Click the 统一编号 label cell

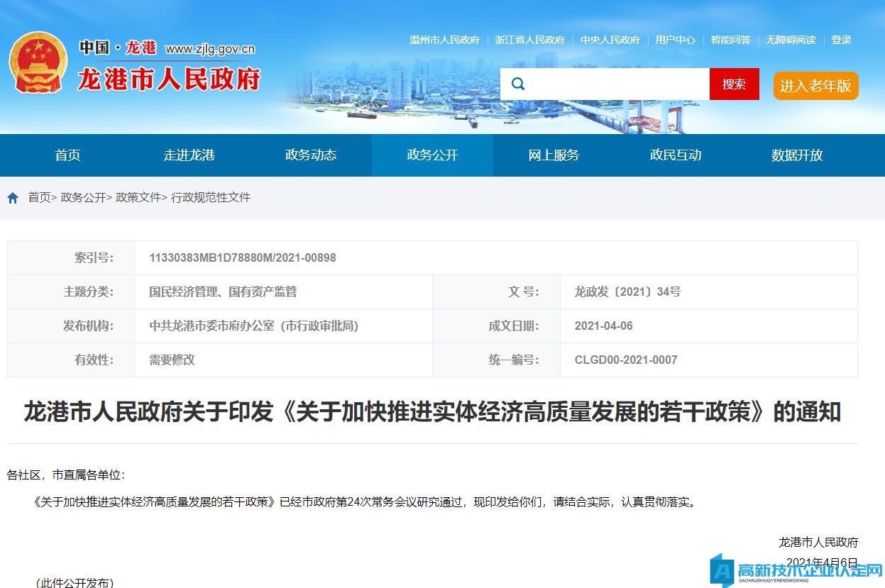[x=497, y=360]
